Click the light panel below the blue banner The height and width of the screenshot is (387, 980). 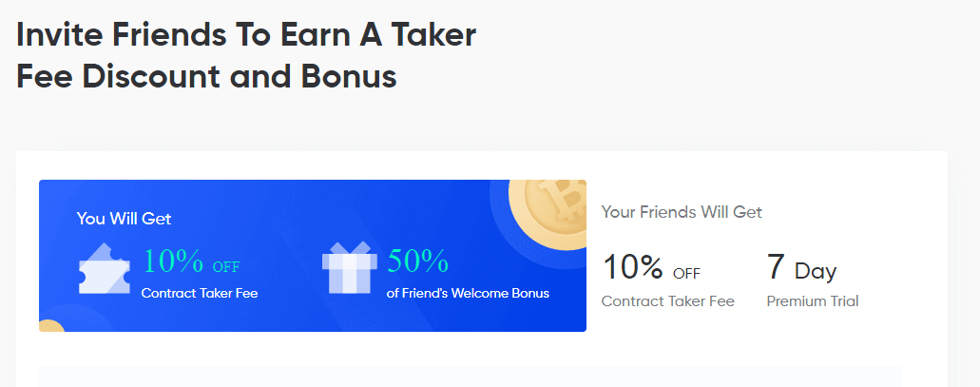470,377
